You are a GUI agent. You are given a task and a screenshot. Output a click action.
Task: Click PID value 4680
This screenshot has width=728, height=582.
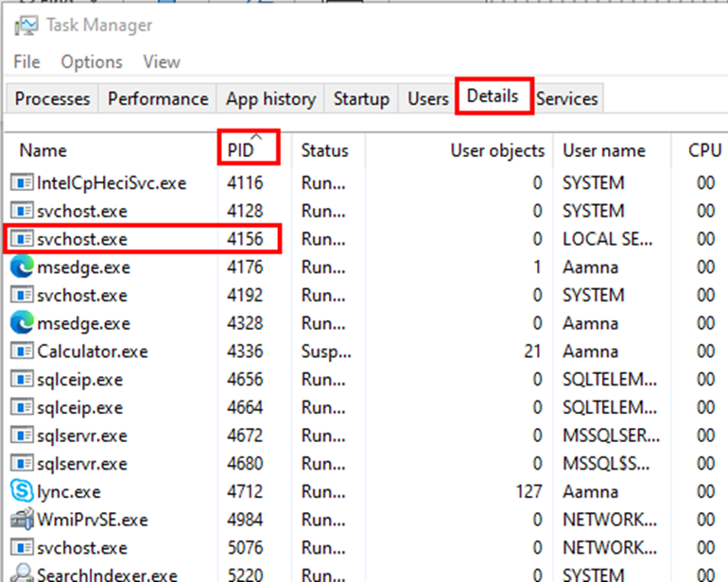[245, 464]
